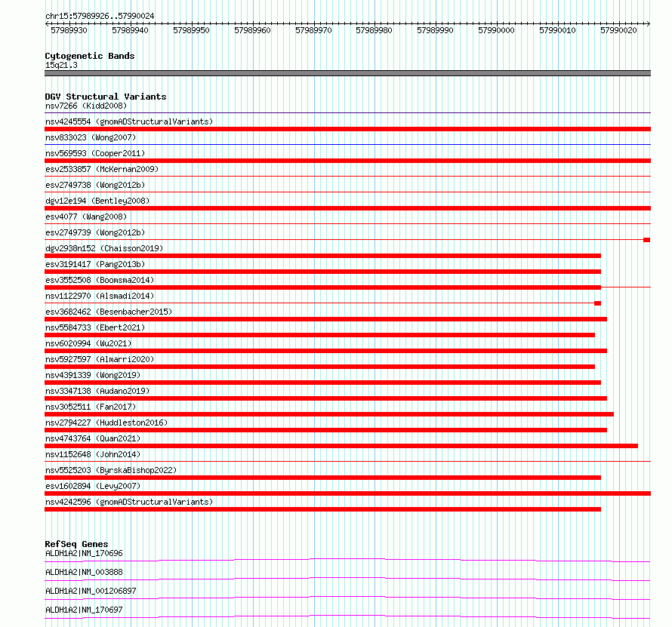Click the red bar under nsv4743764 (Quan2021)
Viewport: 672px width, 627px height.
[341, 446]
